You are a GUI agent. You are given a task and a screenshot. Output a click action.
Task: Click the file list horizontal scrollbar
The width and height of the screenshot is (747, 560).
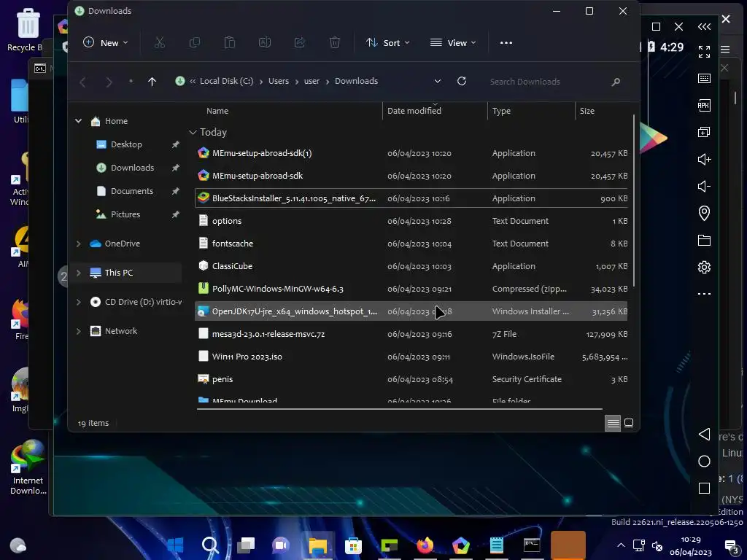(x=399, y=408)
